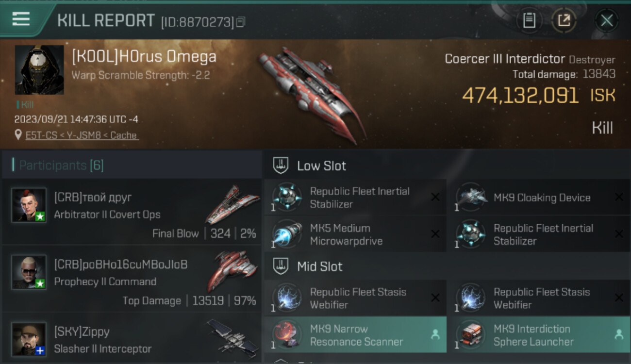Tap the MK9 Narrow Resonance Scanner icon
631x364 pixels.
(x=287, y=335)
